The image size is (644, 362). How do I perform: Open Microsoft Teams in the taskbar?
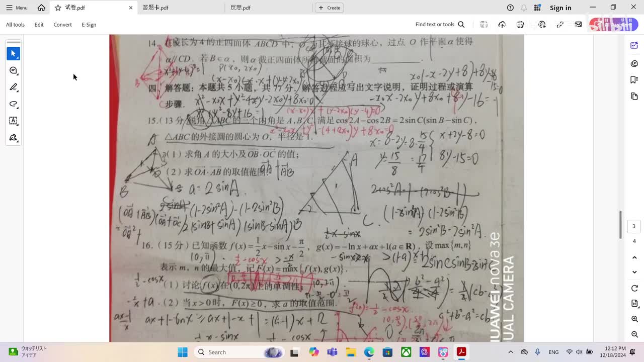pyautogui.click(x=332, y=352)
